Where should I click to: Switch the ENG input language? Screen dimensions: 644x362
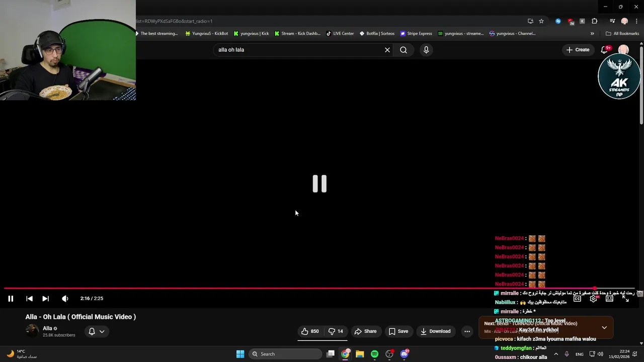point(580,354)
